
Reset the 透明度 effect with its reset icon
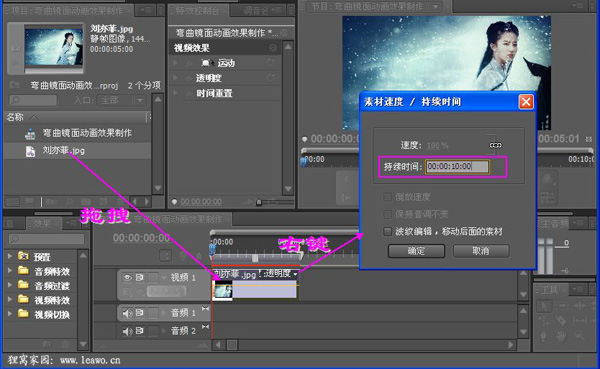[x=271, y=78]
